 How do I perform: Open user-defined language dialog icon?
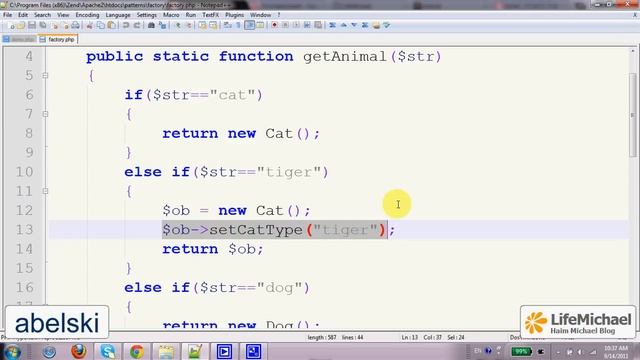click(260, 25)
